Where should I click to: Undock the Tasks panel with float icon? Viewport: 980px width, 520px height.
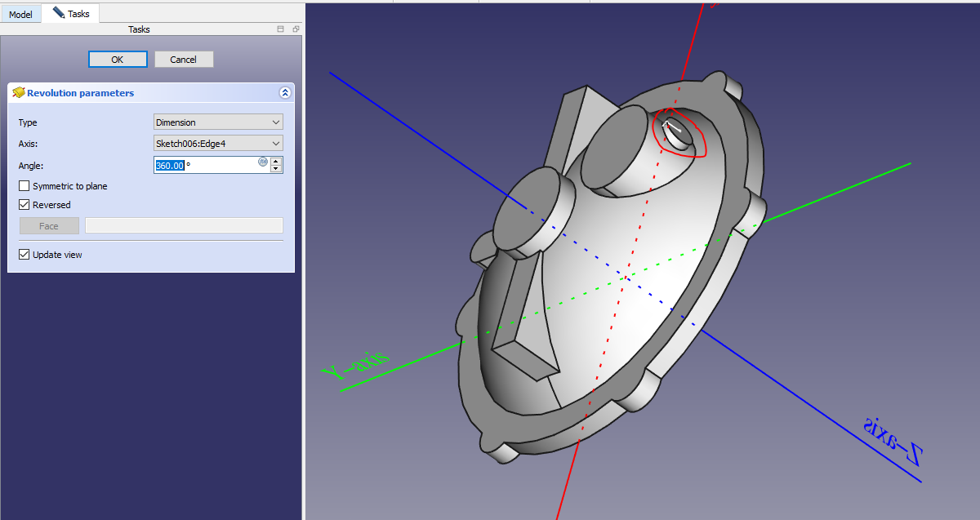pyautogui.click(x=296, y=29)
